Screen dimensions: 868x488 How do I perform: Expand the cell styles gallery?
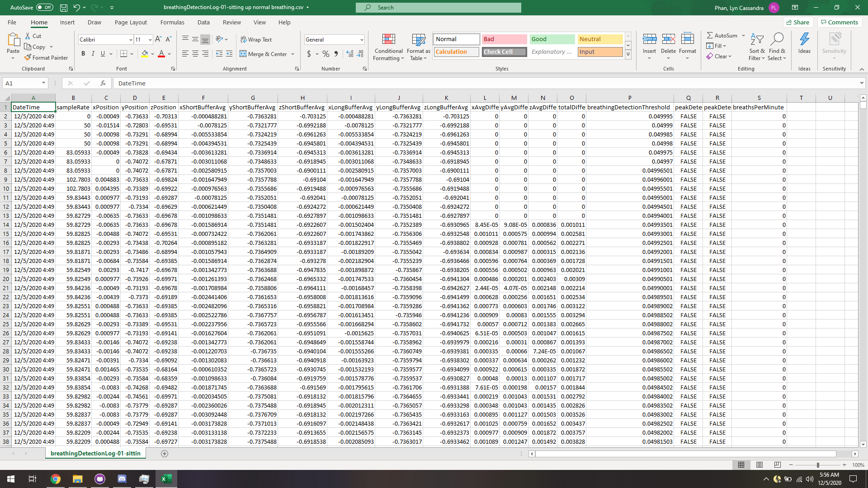click(x=628, y=55)
